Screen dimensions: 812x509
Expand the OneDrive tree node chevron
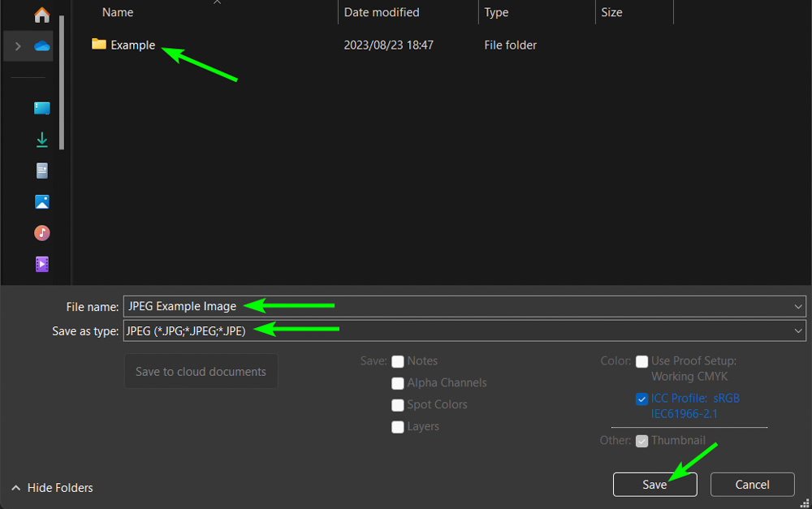(18, 46)
